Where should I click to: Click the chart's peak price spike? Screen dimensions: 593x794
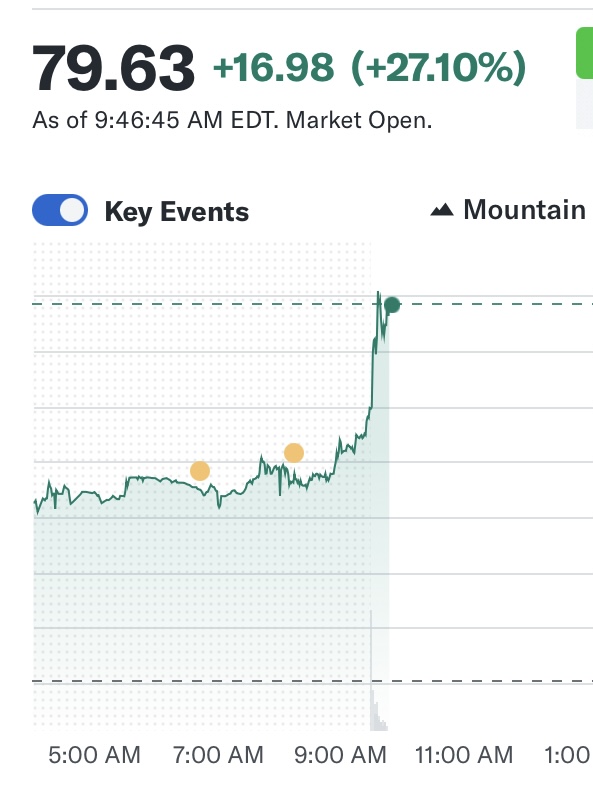coord(378,294)
